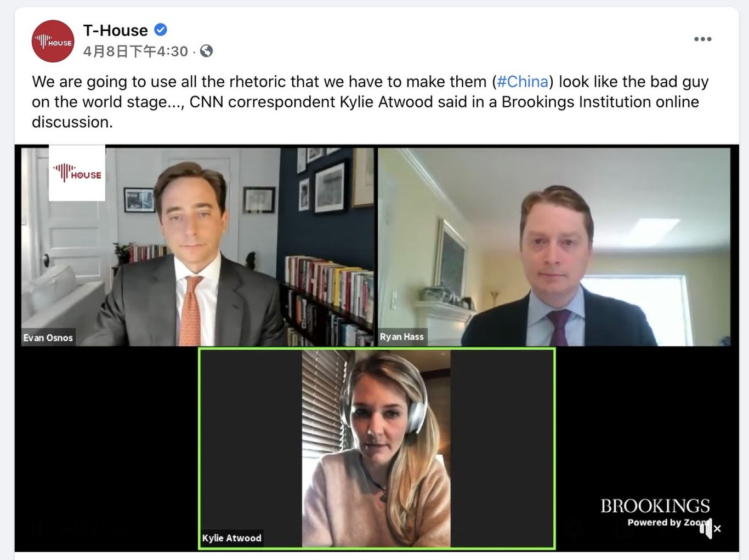Screen dimensions: 749x560
Task: Click the Ryan Hass video panel
Action: click(554, 247)
